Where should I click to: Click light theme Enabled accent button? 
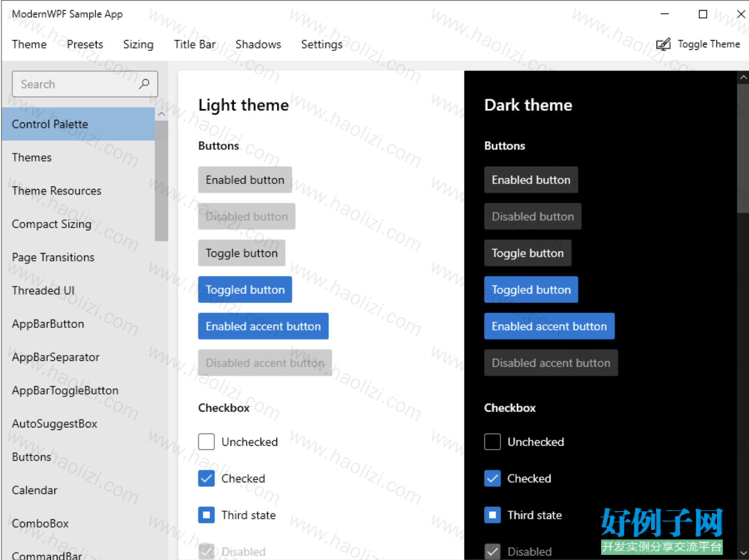[263, 326]
